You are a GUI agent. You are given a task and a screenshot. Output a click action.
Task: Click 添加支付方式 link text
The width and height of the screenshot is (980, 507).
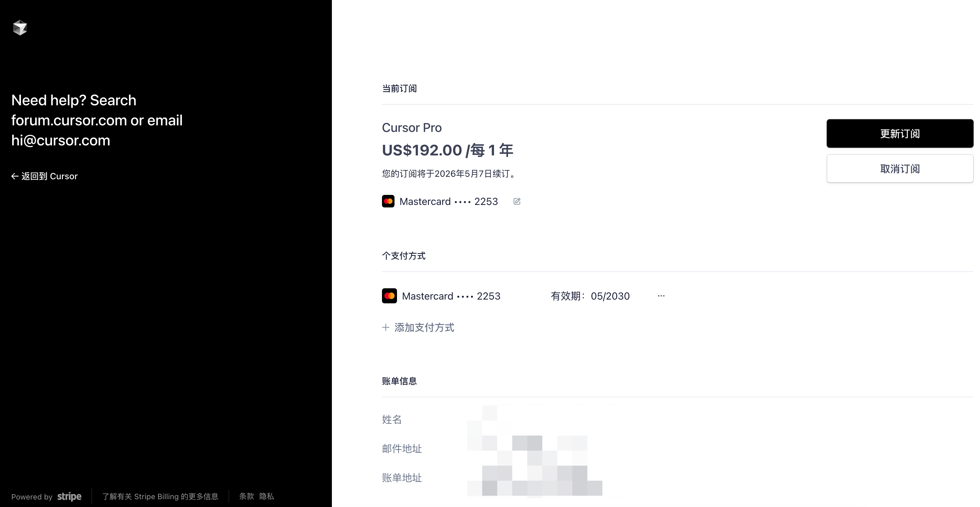point(424,327)
